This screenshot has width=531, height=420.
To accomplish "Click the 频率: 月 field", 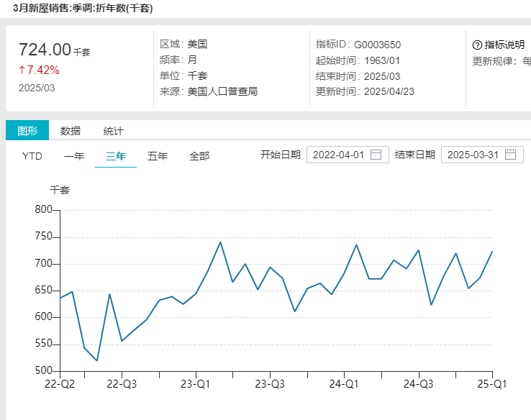I will (x=178, y=60).
